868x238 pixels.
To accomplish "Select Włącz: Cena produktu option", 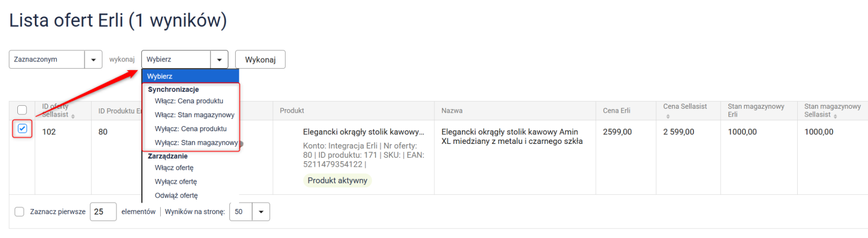I will pyautogui.click(x=189, y=101).
